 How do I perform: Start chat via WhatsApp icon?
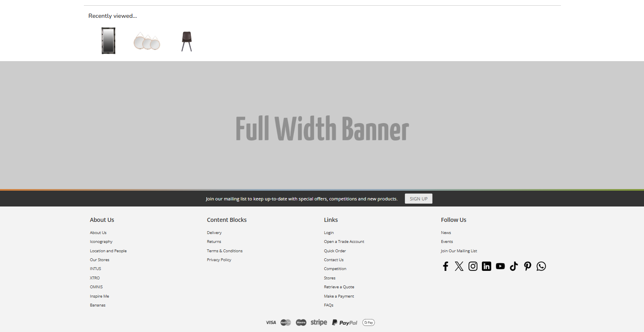click(541, 266)
